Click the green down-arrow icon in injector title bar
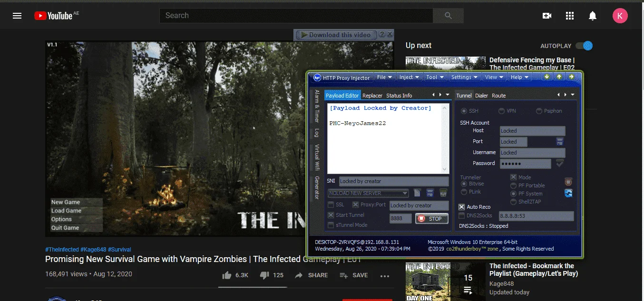The image size is (644, 301). click(547, 77)
